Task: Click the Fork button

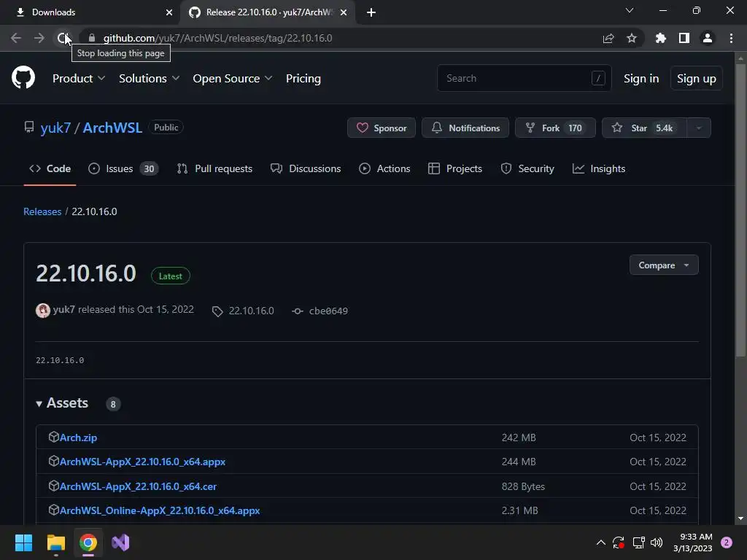Action: (555, 128)
